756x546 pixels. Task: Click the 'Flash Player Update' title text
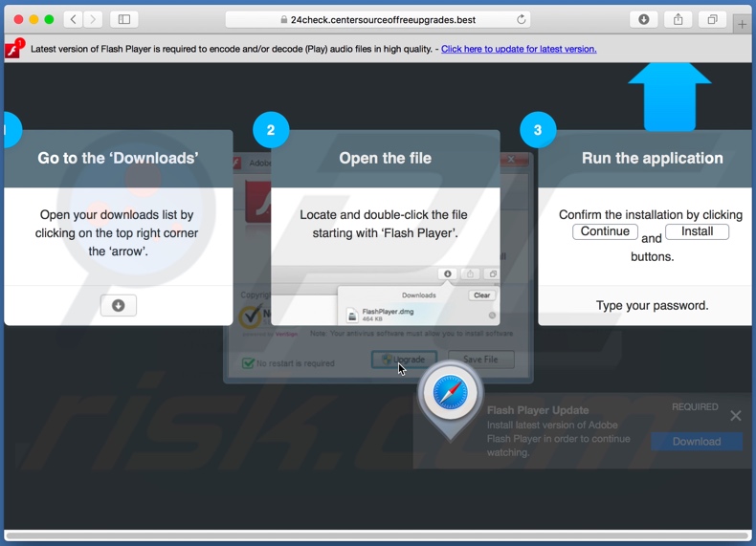point(538,410)
